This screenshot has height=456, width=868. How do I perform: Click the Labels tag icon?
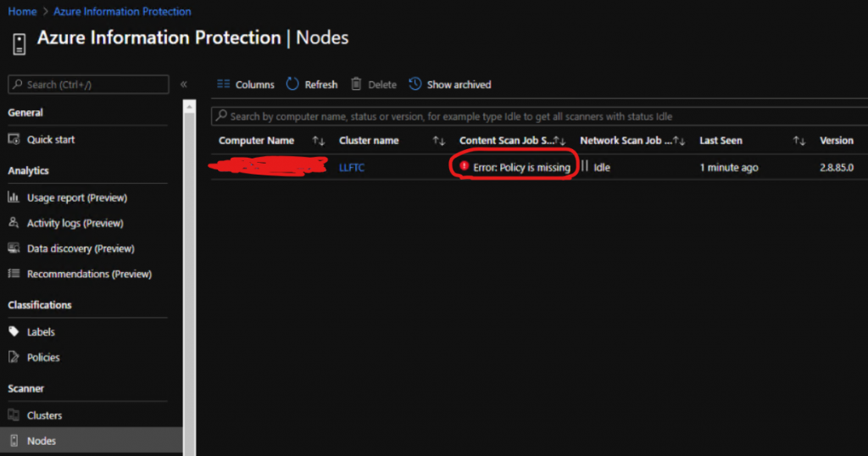click(x=14, y=331)
